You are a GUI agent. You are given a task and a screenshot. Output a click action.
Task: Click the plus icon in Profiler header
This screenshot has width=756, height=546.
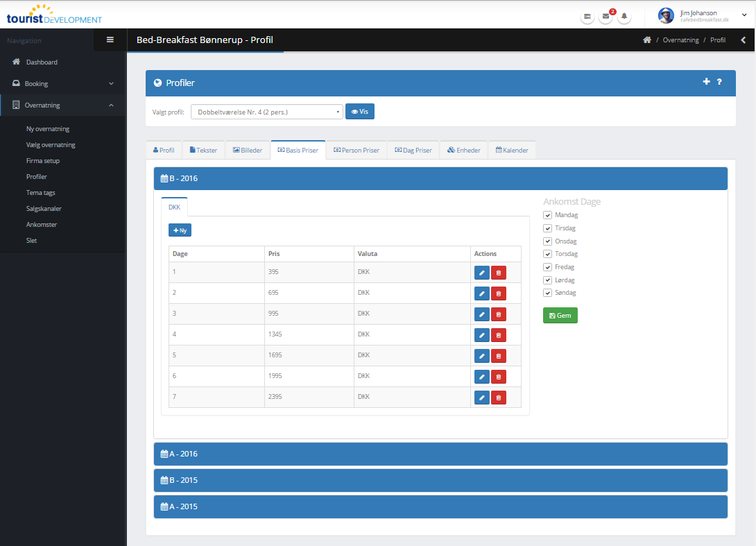click(x=706, y=82)
